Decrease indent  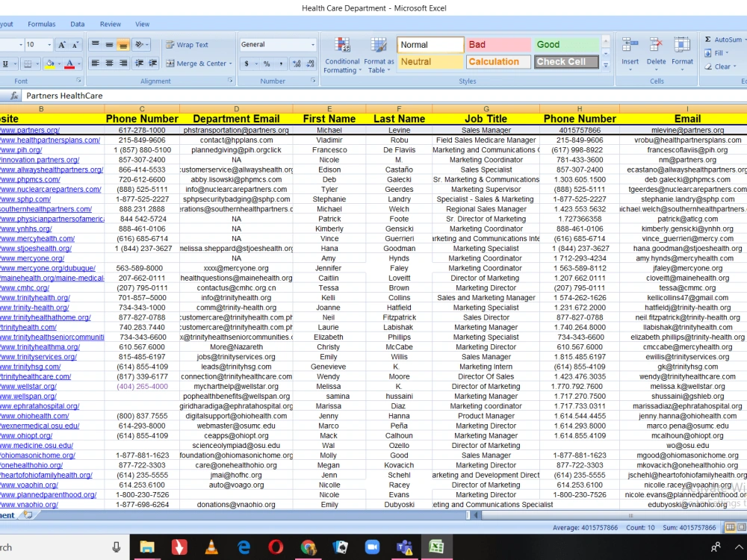[x=139, y=63]
